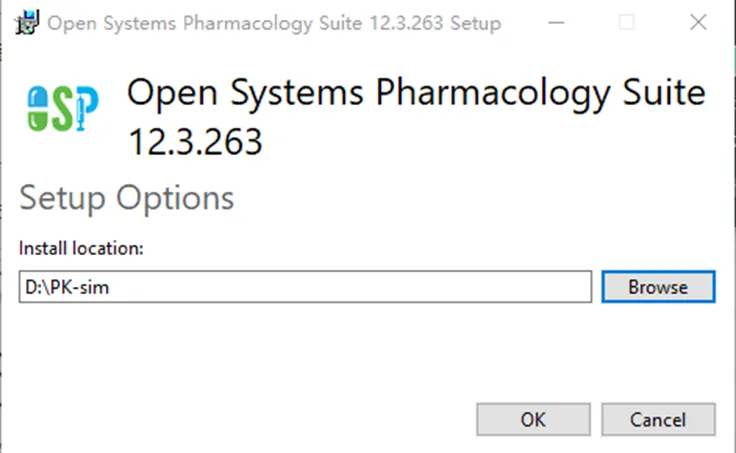The image size is (736, 453).
Task: Click the Install location label
Action: tap(81, 248)
